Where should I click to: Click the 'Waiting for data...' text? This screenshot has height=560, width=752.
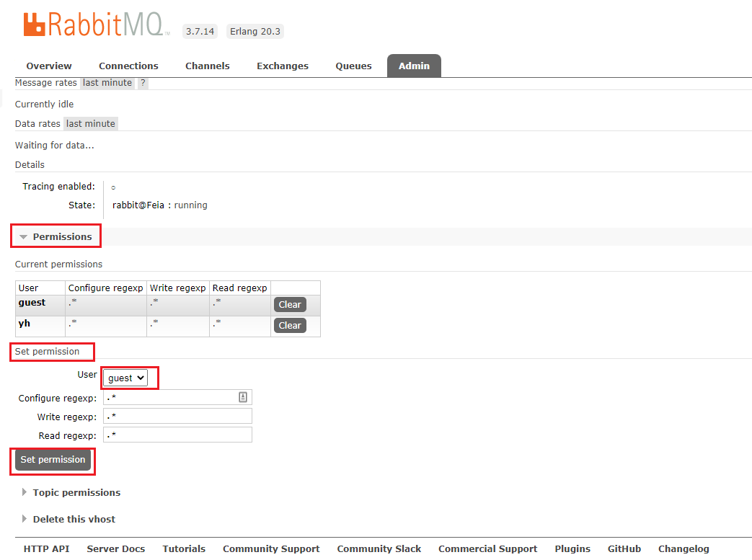tap(55, 146)
